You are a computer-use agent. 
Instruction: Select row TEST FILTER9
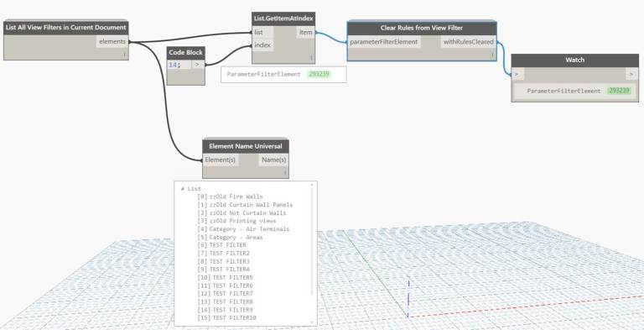(x=225, y=309)
